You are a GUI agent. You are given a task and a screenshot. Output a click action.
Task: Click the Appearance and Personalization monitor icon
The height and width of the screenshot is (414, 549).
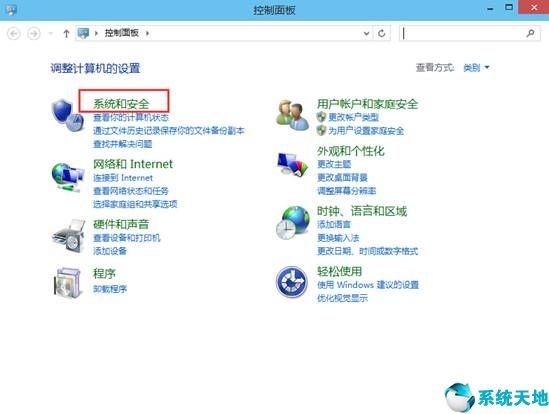(x=293, y=164)
